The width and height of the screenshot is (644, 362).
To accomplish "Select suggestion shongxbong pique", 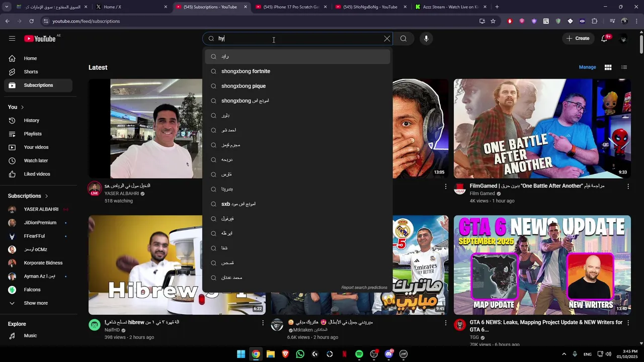I will tap(297, 86).
